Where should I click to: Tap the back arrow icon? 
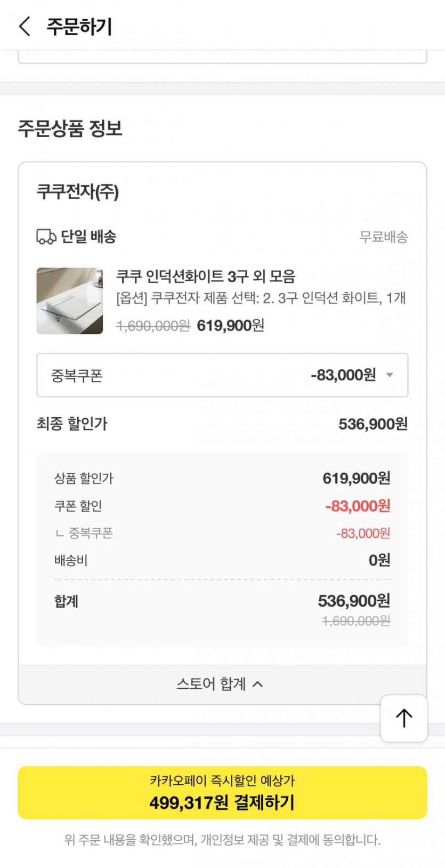pyautogui.click(x=25, y=26)
